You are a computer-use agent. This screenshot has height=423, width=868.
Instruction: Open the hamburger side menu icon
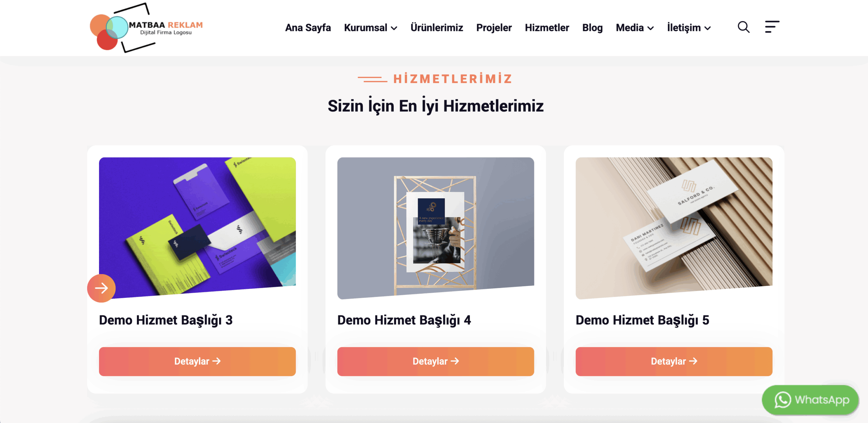coord(772,27)
